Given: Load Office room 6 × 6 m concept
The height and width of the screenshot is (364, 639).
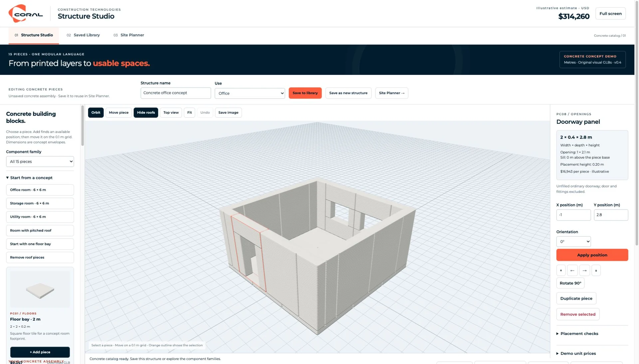Looking at the screenshot, I should (x=40, y=190).
